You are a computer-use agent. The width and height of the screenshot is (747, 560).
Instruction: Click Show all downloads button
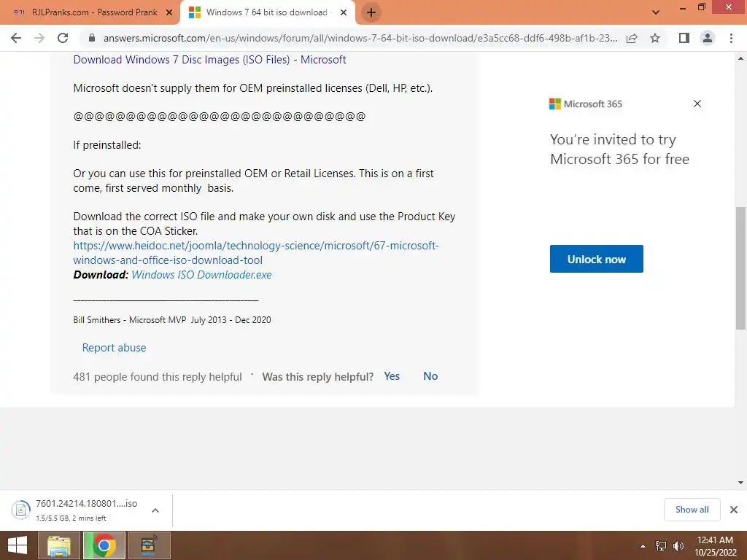692,510
